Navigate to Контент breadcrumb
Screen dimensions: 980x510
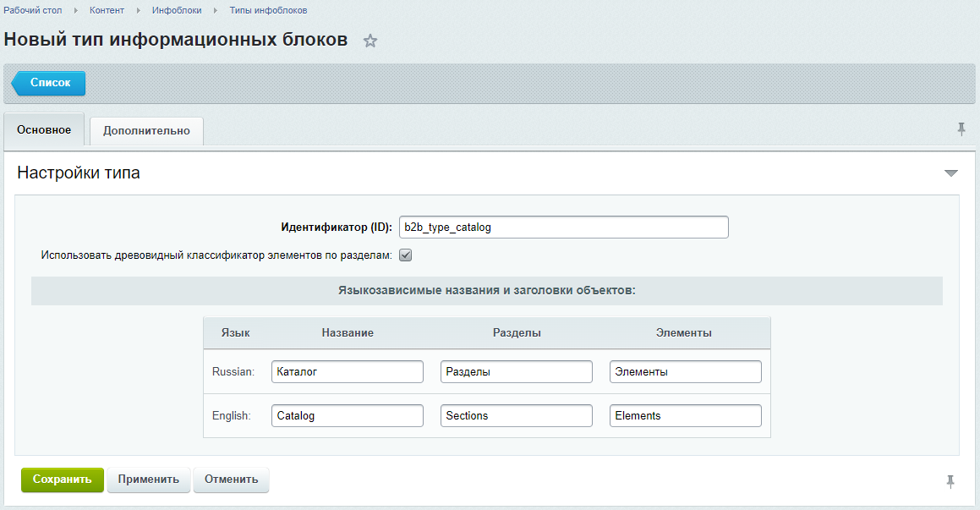click(107, 11)
